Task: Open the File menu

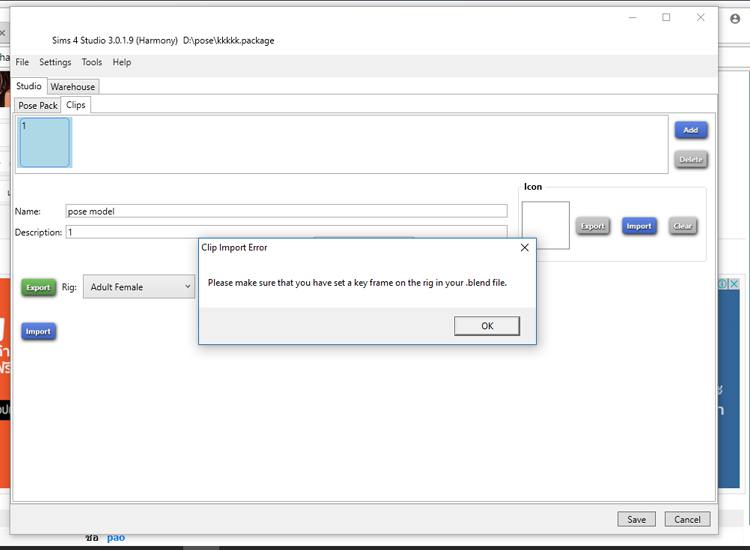Action: (x=22, y=62)
